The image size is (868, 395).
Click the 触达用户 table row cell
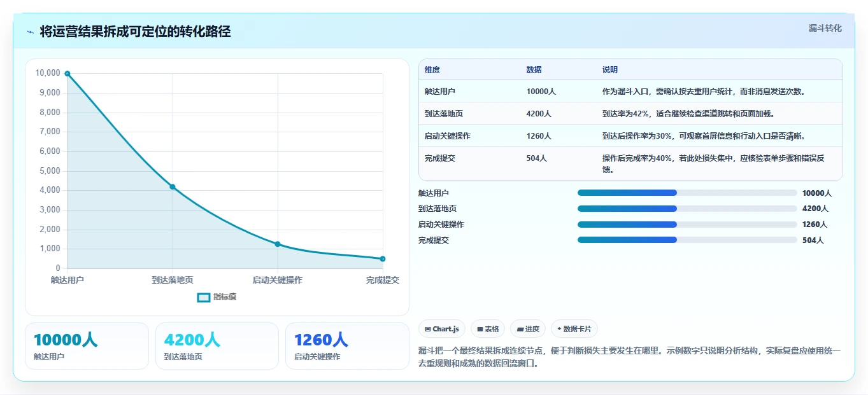pos(440,92)
